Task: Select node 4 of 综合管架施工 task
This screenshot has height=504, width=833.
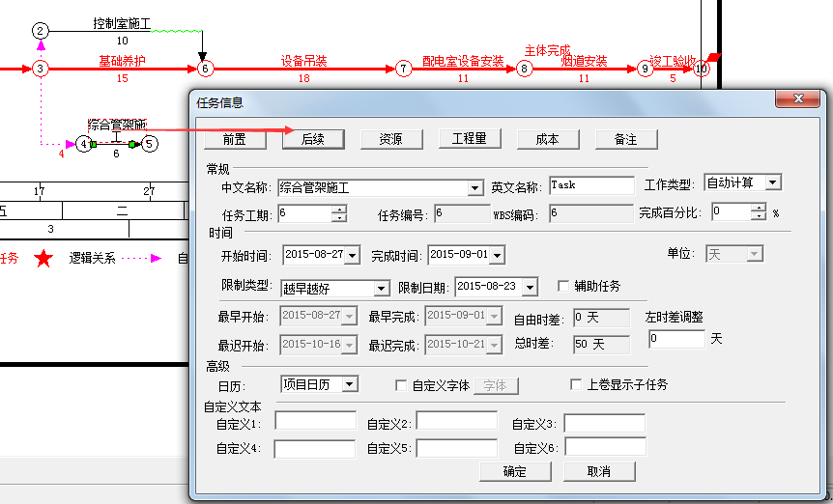Action: coord(84,144)
